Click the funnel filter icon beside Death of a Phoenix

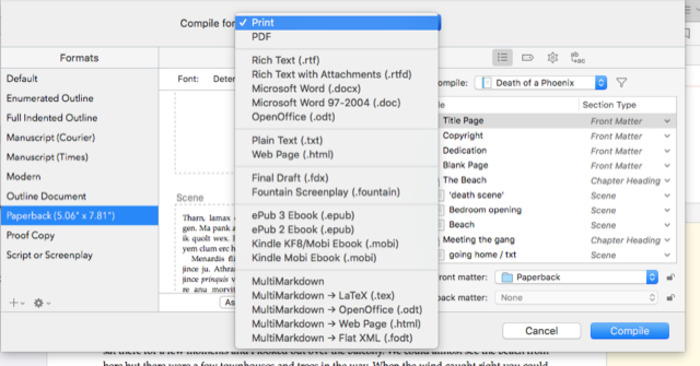click(x=621, y=83)
